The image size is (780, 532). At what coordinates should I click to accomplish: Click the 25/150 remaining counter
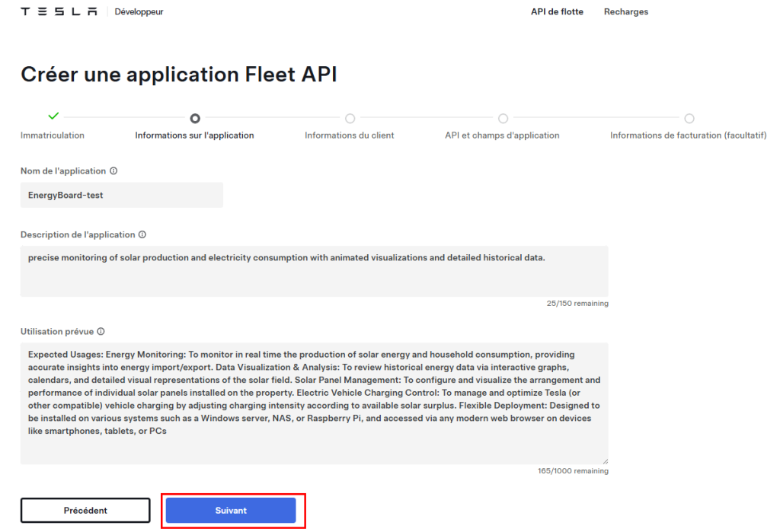(577, 303)
